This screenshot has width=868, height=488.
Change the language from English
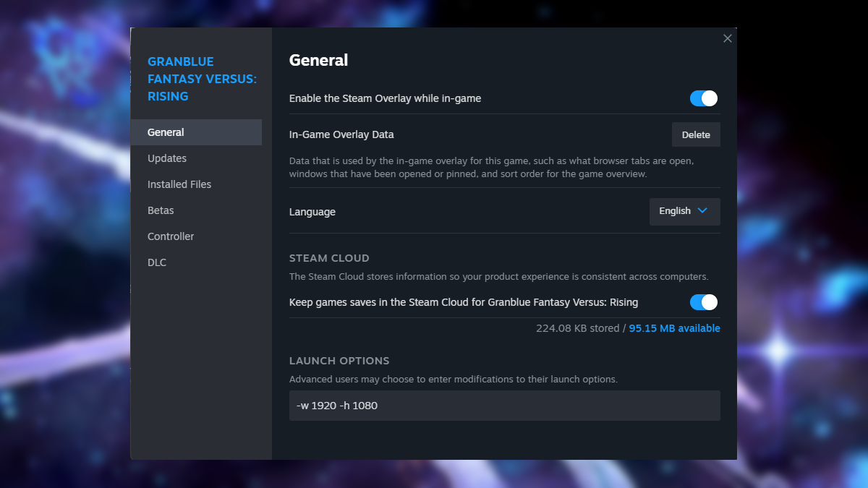click(684, 211)
